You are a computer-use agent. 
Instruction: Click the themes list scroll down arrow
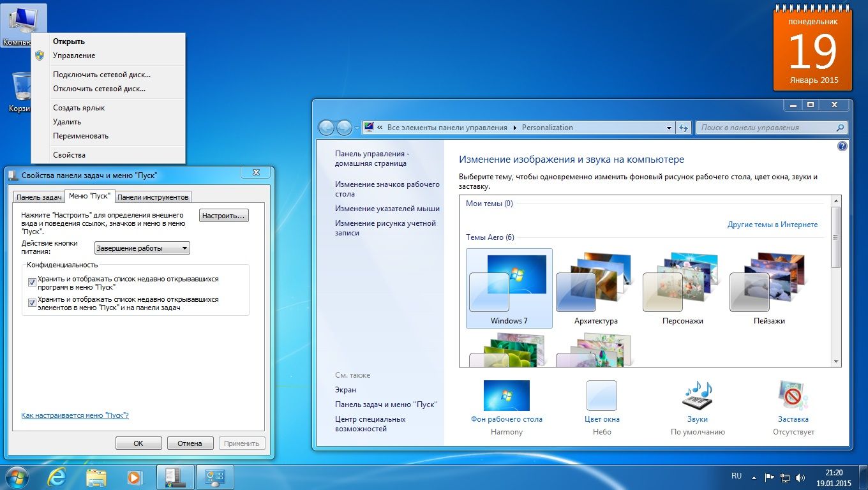click(x=836, y=362)
